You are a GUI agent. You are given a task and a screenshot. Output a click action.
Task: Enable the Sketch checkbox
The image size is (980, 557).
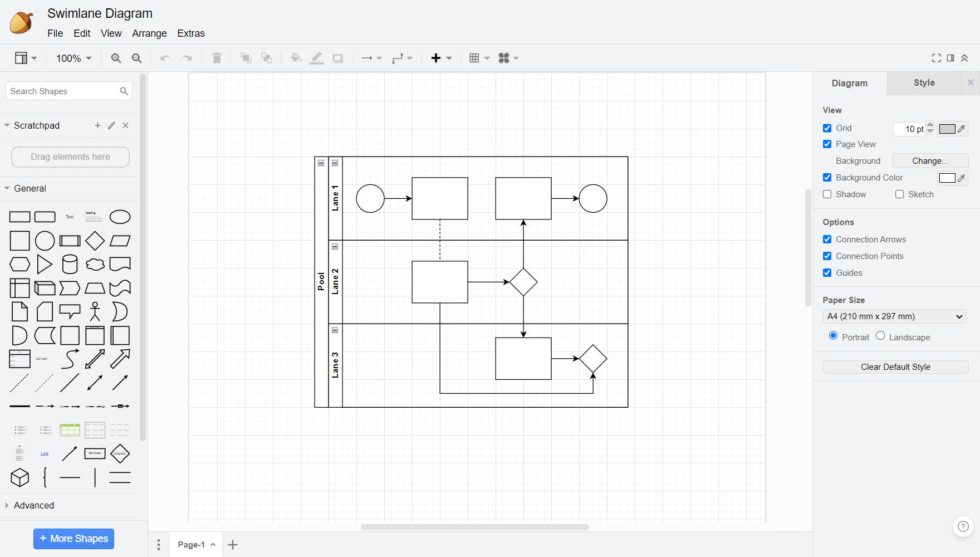click(899, 194)
